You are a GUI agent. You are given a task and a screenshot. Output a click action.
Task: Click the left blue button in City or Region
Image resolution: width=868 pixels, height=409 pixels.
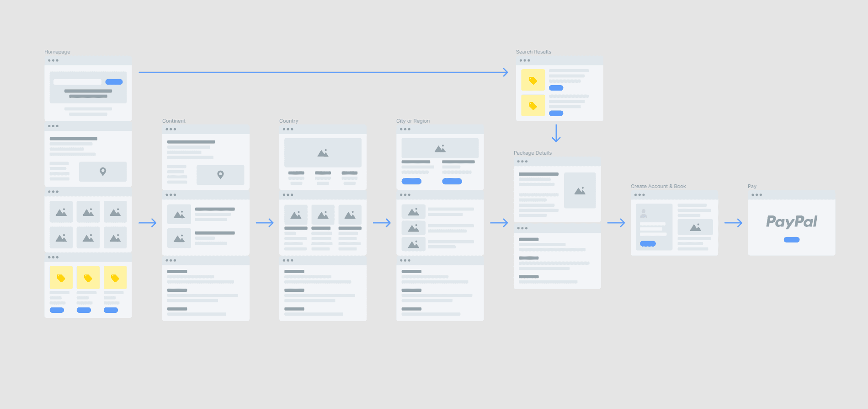click(411, 181)
